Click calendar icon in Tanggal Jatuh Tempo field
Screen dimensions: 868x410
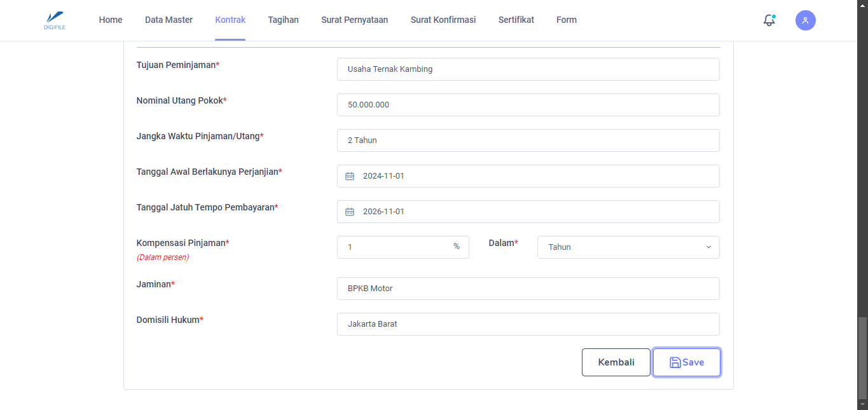pyautogui.click(x=350, y=212)
